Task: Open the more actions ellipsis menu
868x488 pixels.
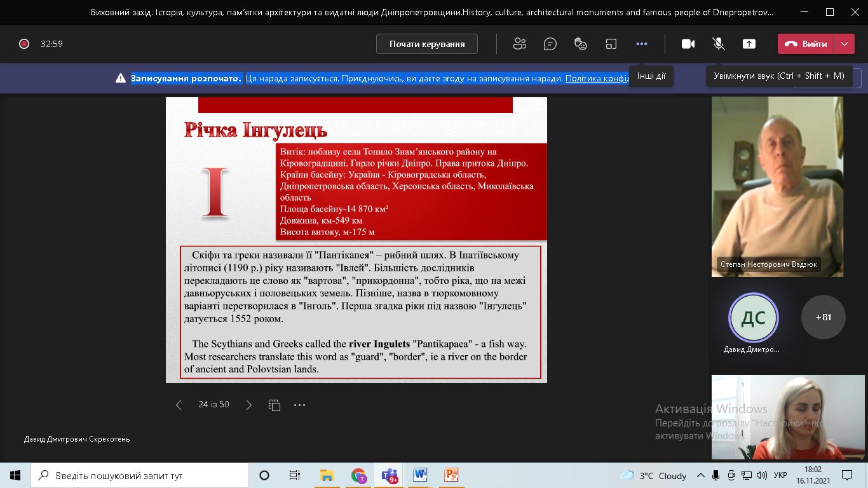Action: [642, 44]
